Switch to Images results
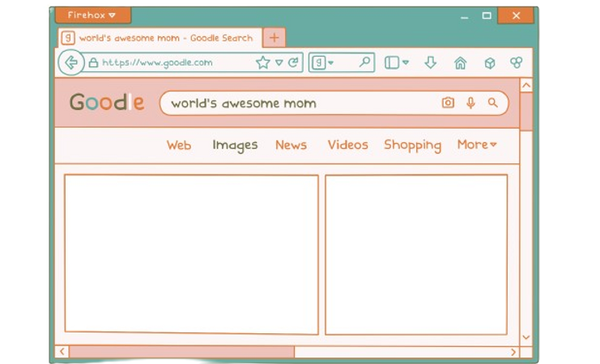600x364 pixels. tap(235, 146)
